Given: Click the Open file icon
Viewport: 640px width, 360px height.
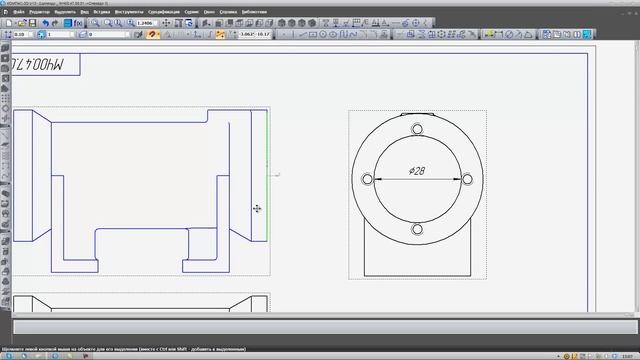Looking at the screenshot, I should click(x=22, y=23).
